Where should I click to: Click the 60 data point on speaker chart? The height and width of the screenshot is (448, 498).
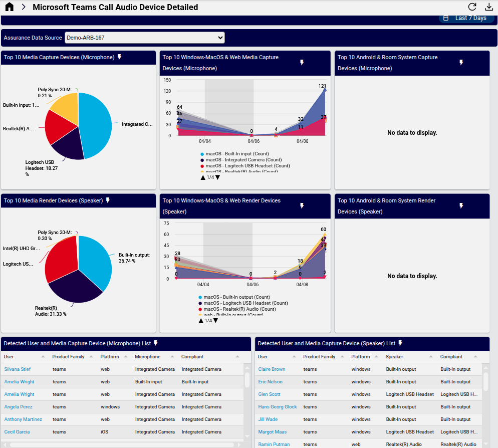pyautogui.click(x=325, y=234)
